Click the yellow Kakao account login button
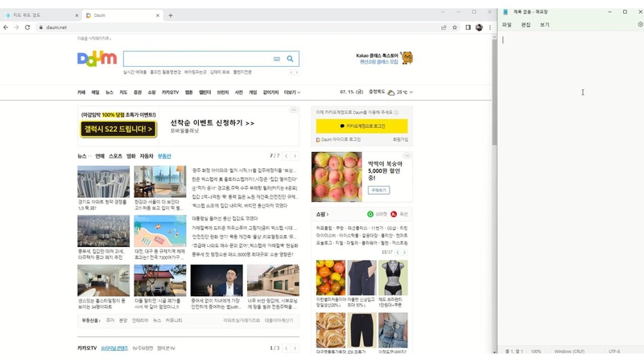 [361, 126]
